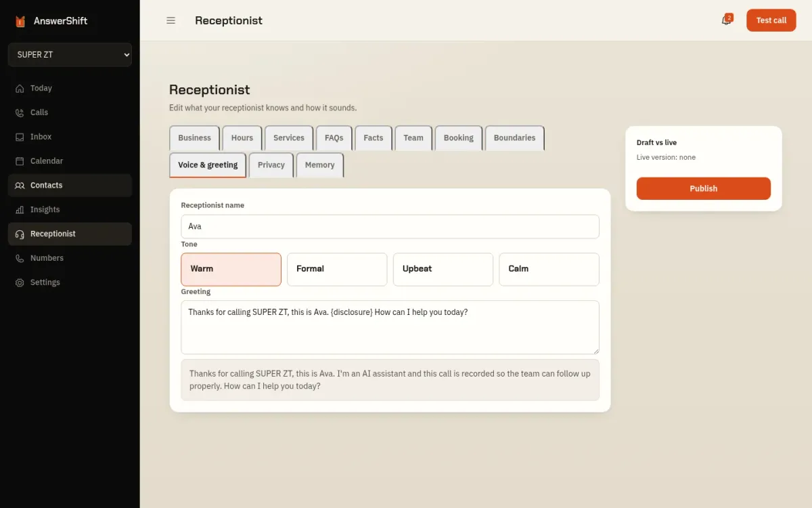The image size is (812, 508).
Task: Click the Calendar icon in sidebar
Action: tap(20, 161)
